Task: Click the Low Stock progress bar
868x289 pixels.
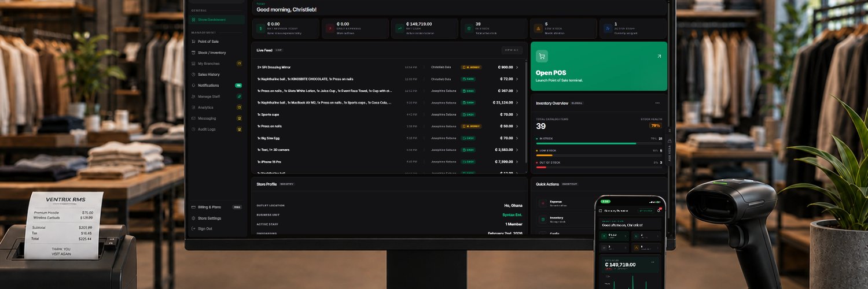Action: (599, 155)
